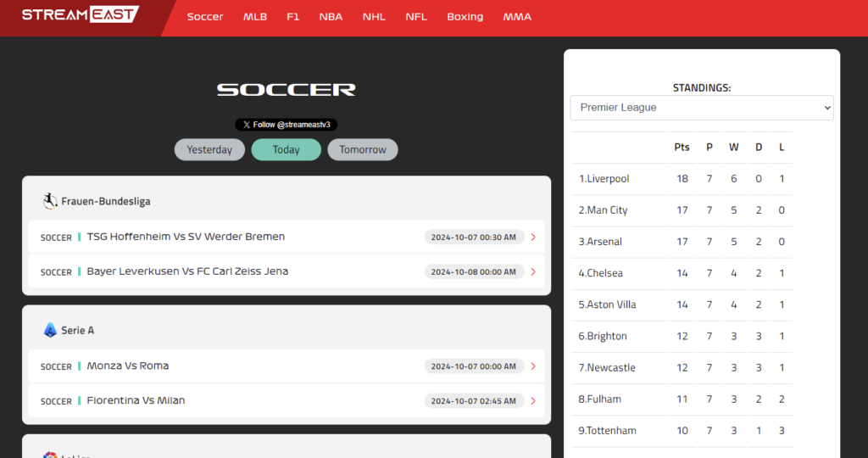Click the Frauen-Bundesliga league icon
Screen dimensions: 868x458
tap(50, 201)
